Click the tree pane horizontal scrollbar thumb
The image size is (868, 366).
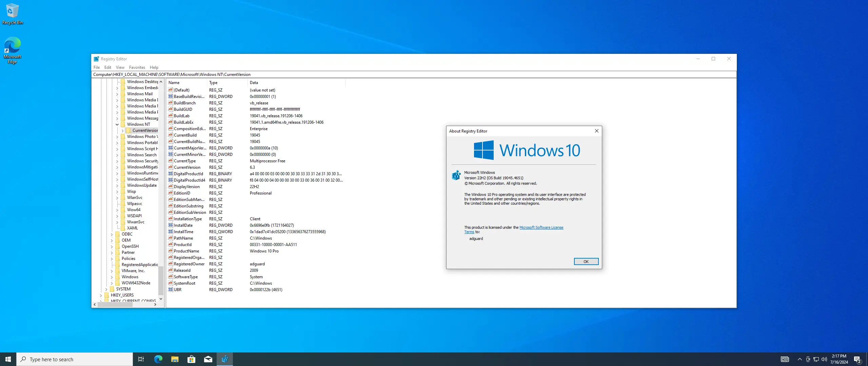click(x=115, y=305)
